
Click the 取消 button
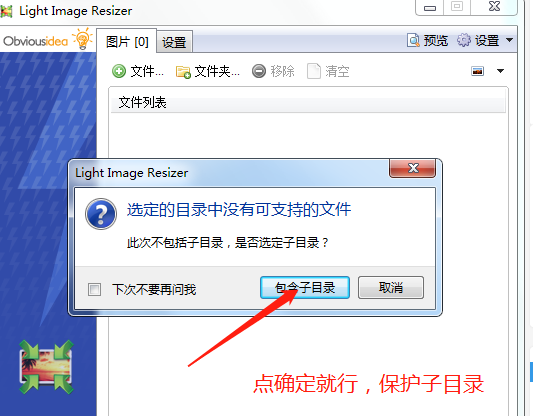[391, 288]
